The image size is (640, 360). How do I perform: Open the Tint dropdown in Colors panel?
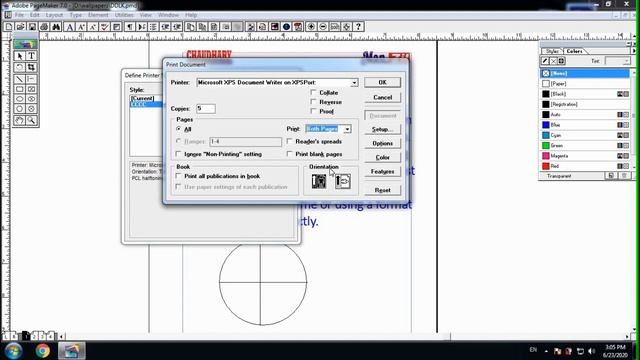point(626,61)
